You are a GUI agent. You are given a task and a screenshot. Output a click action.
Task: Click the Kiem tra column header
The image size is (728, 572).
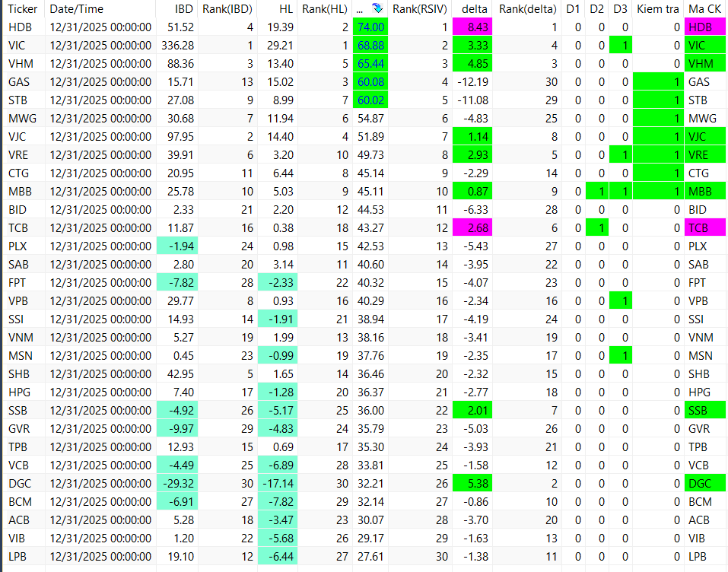[x=658, y=9]
